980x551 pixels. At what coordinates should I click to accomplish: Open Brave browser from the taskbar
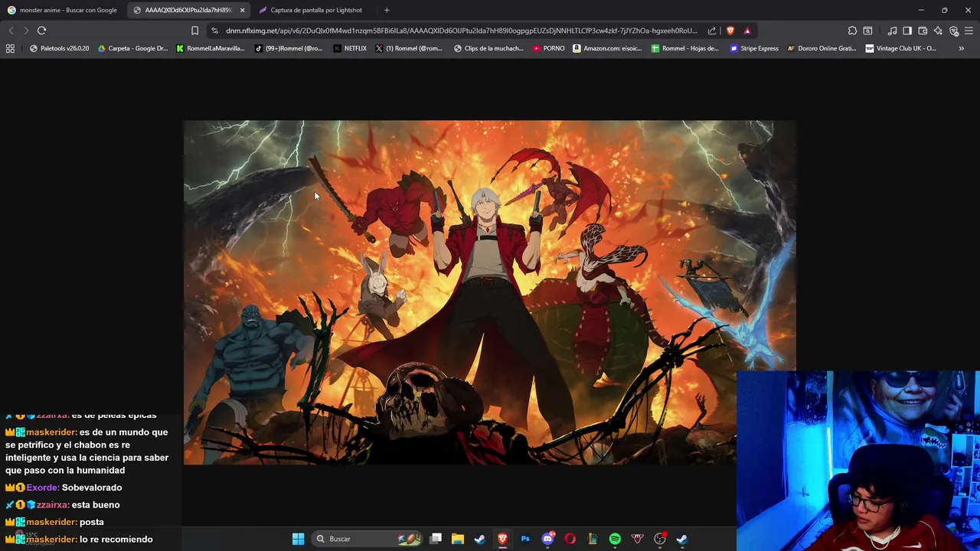tap(502, 539)
